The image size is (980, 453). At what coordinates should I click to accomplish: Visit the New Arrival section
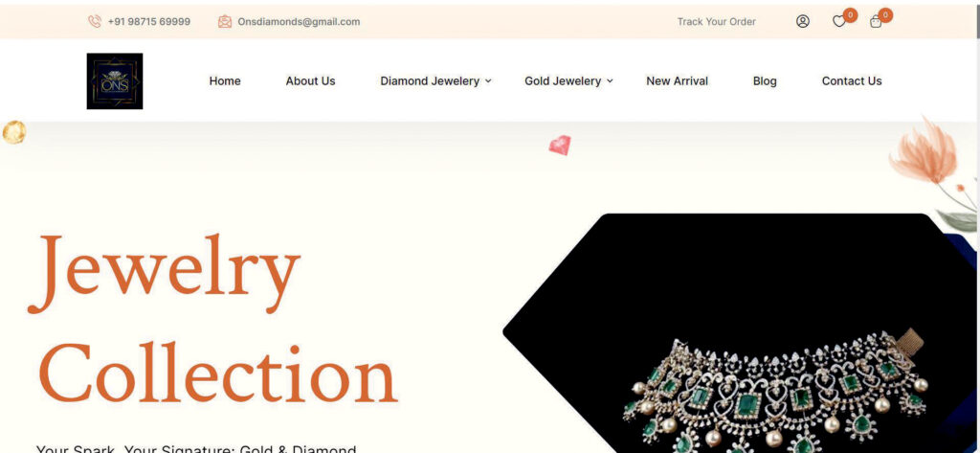pyautogui.click(x=677, y=80)
